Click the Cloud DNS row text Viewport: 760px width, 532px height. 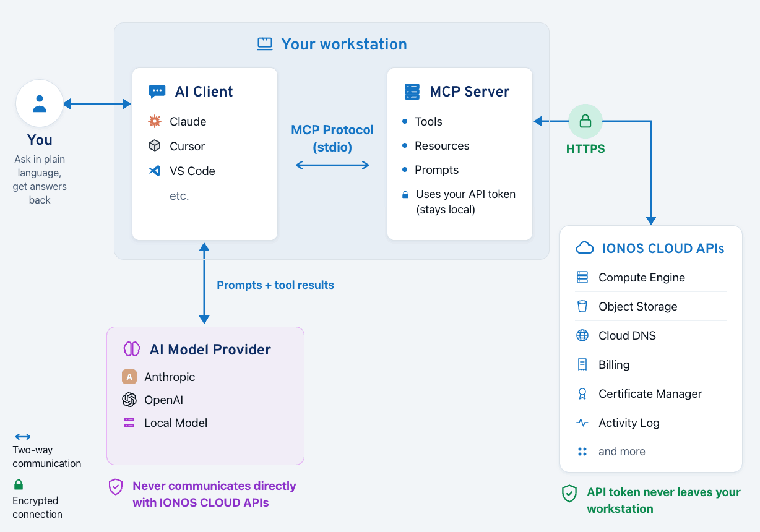627,336
